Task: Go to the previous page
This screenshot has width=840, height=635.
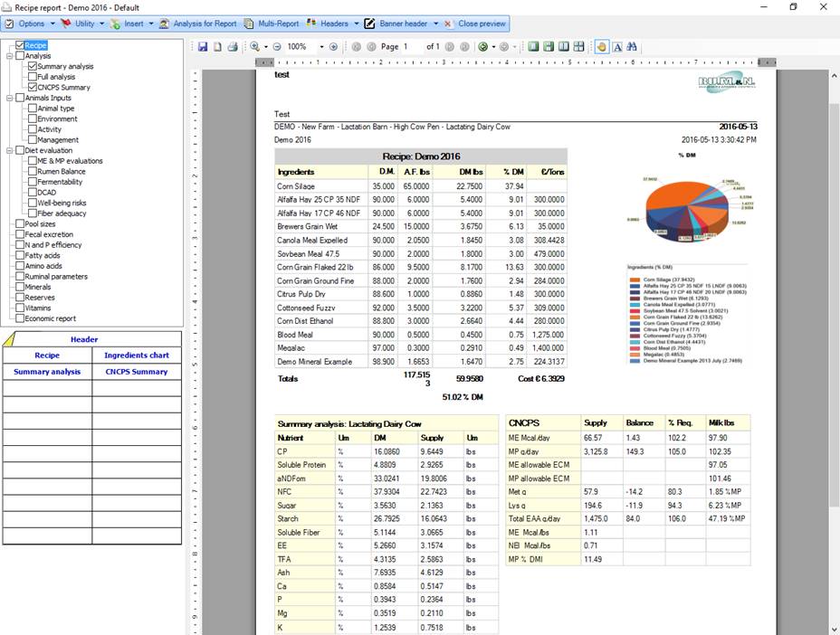Action: [371, 46]
